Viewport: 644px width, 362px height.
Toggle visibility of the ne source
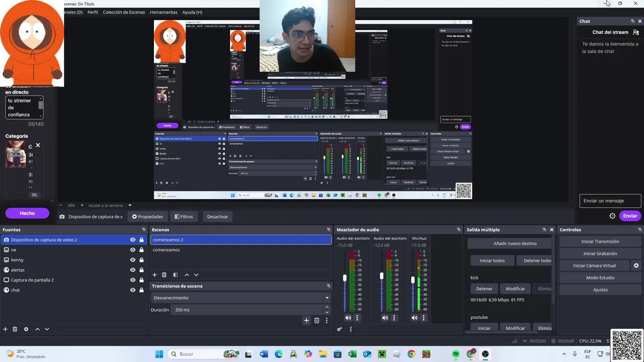tap(133, 250)
